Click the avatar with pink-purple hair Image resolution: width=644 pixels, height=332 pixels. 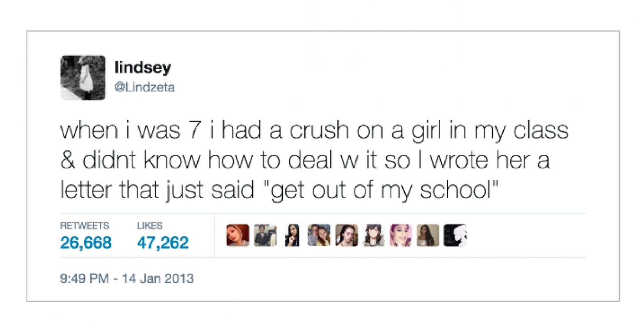coord(401,235)
